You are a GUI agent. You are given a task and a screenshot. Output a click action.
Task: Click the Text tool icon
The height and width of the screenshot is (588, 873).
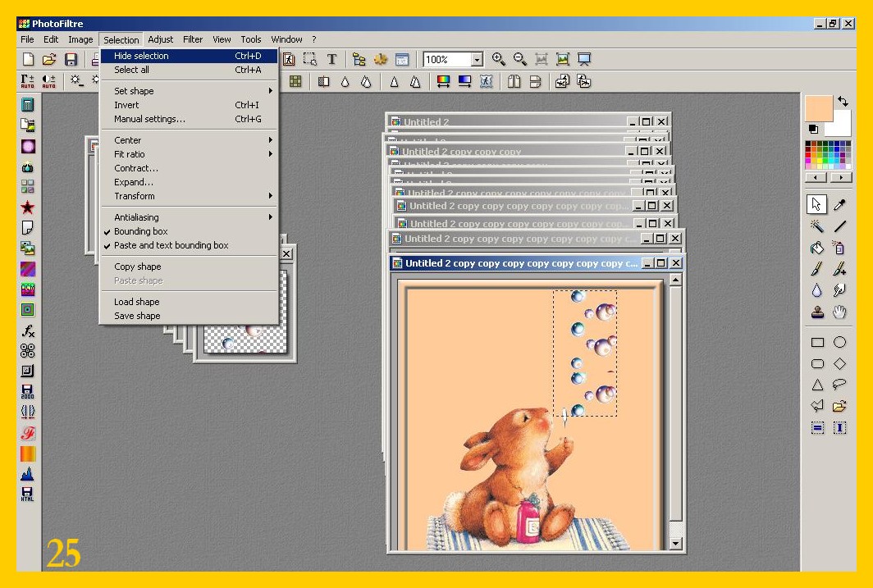pyautogui.click(x=331, y=59)
